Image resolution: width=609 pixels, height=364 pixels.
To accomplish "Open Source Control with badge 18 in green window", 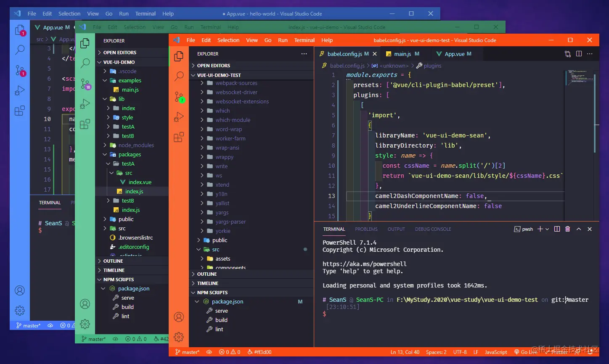I will coord(85,84).
